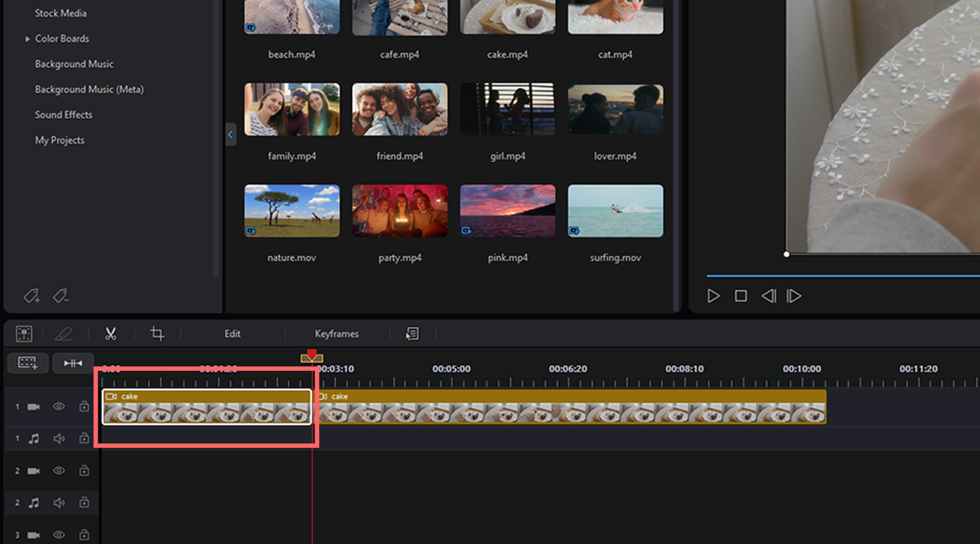Open Sound Effects category
The height and width of the screenshot is (544, 980).
[x=64, y=115]
